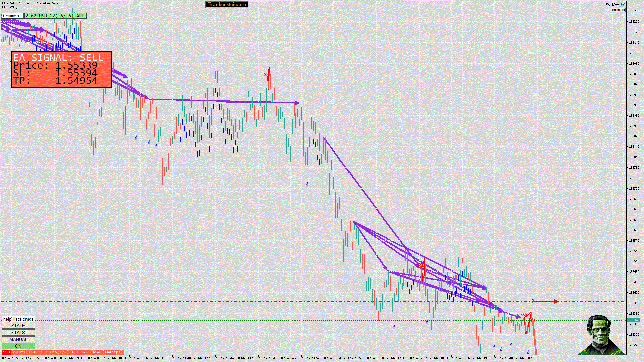Click the Comment label box
The image size is (644, 362).
point(12,16)
